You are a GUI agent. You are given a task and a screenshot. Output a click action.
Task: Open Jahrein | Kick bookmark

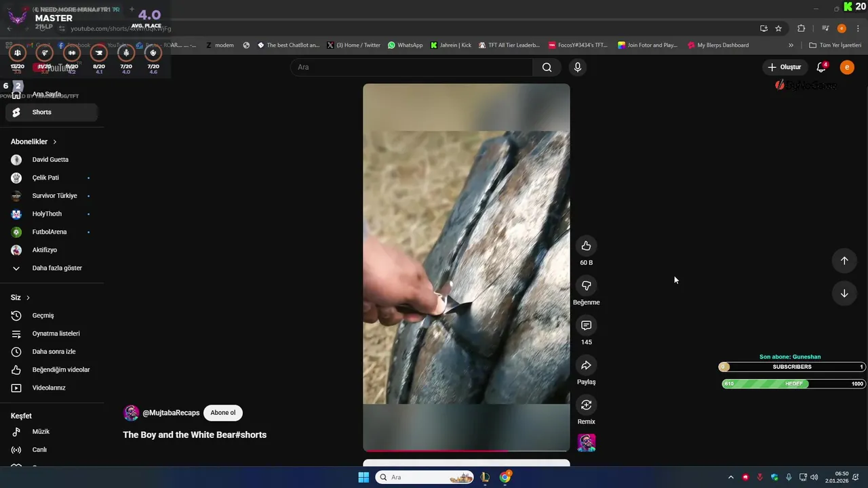[450, 45]
